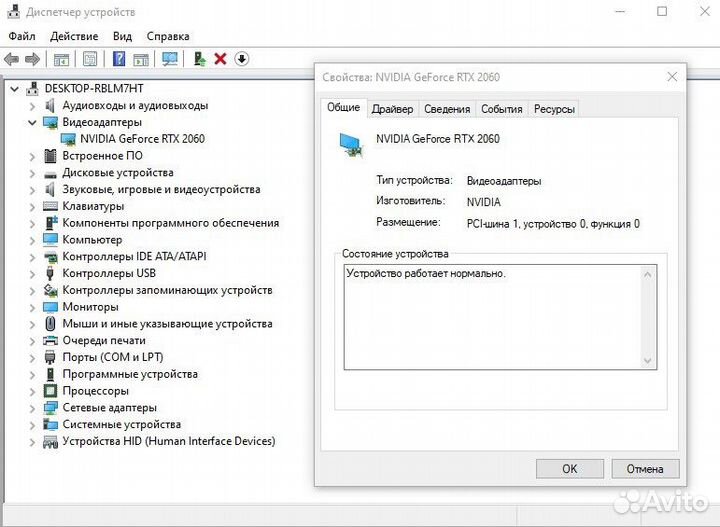Click the Мониторы category icon
Screen dimensions: 720x527
click(50, 307)
